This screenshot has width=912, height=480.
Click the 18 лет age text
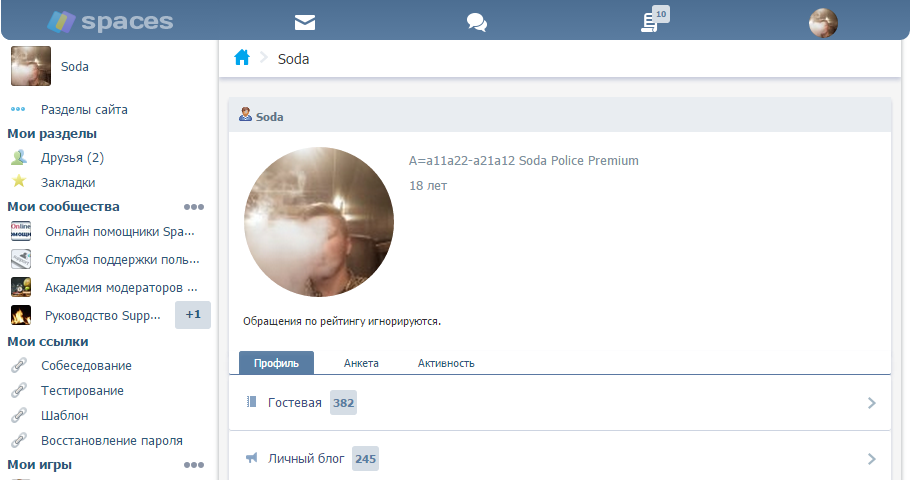coord(428,186)
